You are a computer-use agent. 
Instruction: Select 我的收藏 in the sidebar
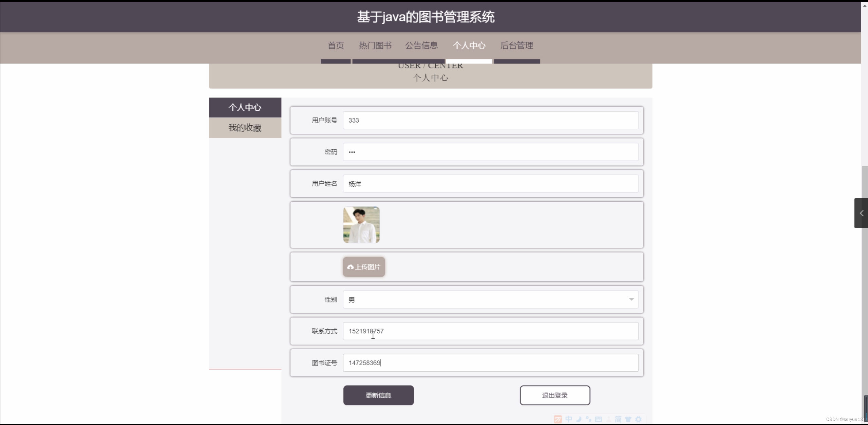245,128
